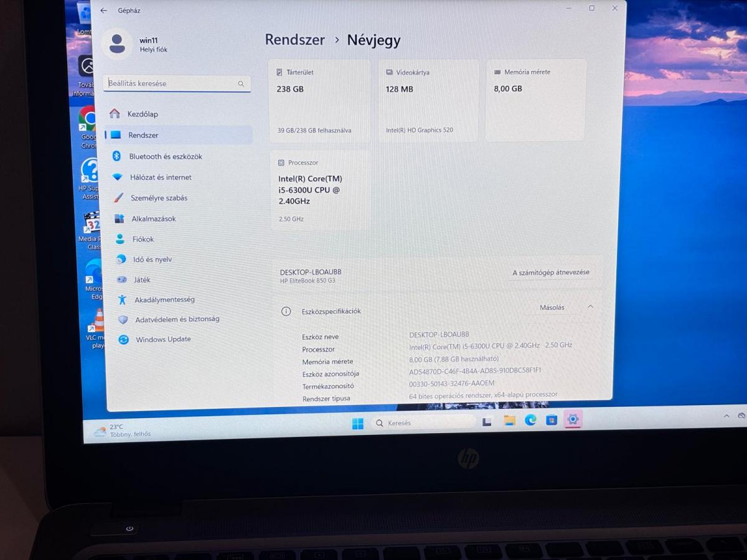This screenshot has height=560, width=747.
Task: Click the HP EliteBook 850 G3 label
Action: [308, 281]
